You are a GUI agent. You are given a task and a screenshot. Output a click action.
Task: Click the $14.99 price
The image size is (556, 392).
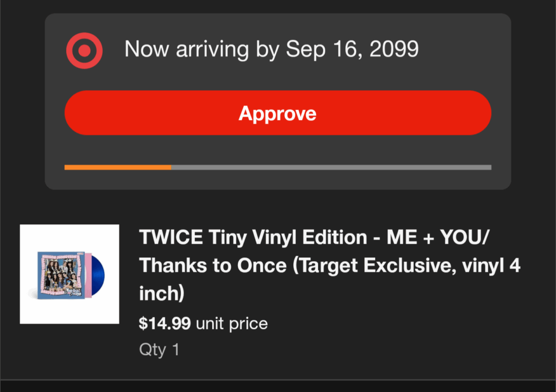tap(165, 324)
